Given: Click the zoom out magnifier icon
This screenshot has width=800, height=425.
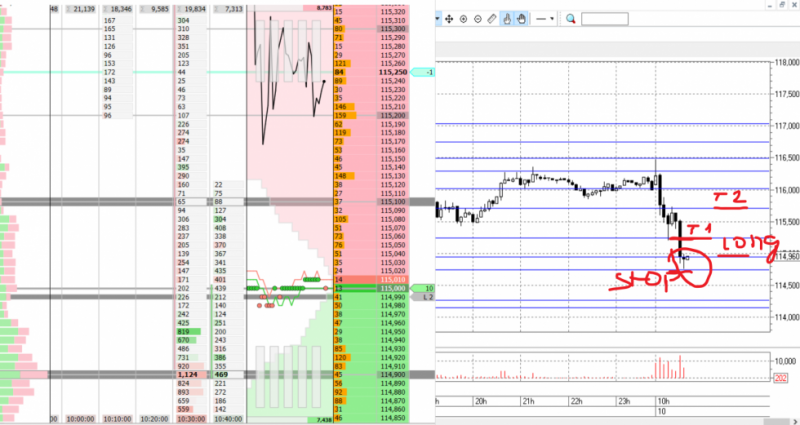Looking at the screenshot, I should 478,19.
